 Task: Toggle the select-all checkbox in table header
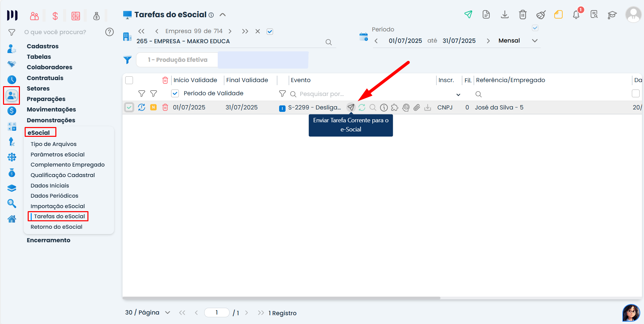pos(129,80)
